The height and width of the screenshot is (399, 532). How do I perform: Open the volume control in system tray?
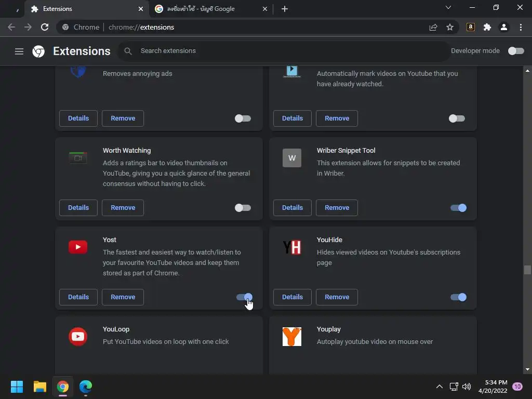[x=467, y=387]
